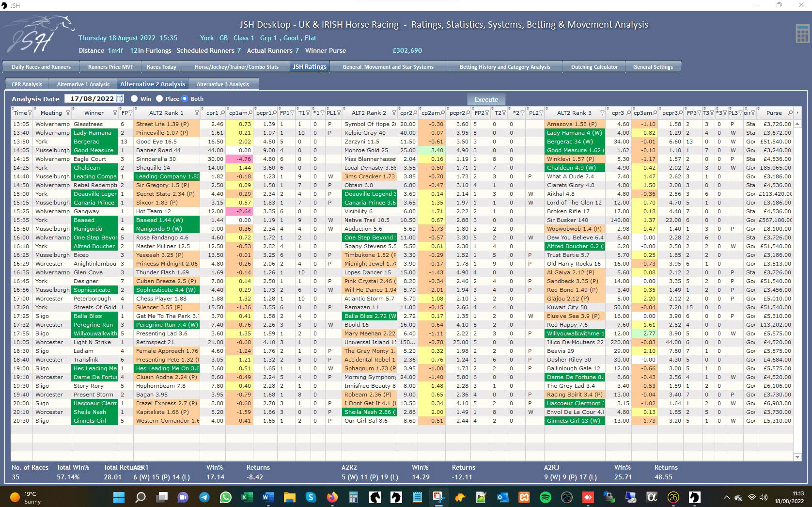This screenshot has height=507, width=812.
Task: Select the Place radio button
Action: (x=159, y=98)
